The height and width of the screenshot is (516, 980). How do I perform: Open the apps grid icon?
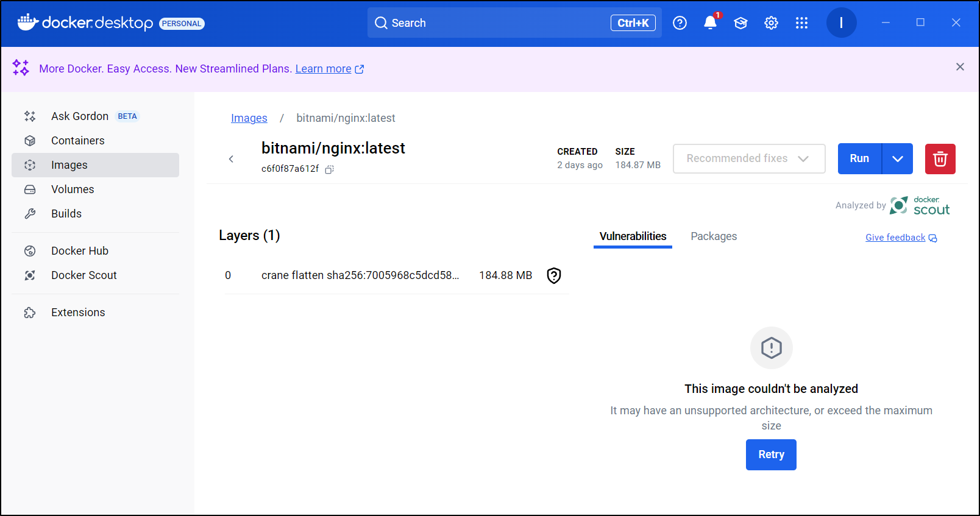[801, 23]
